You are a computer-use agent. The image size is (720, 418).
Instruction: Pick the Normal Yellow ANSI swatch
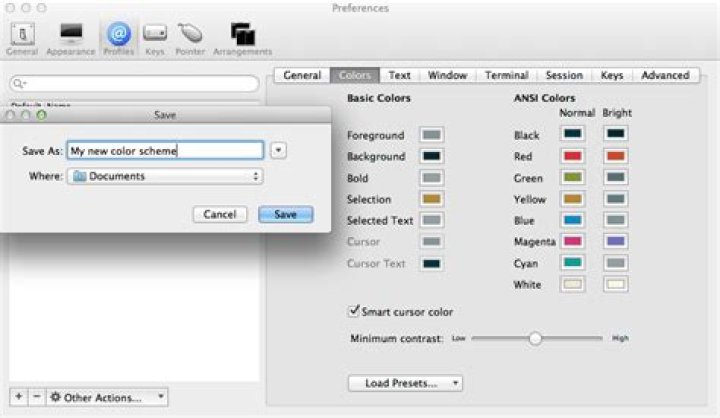click(x=573, y=199)
